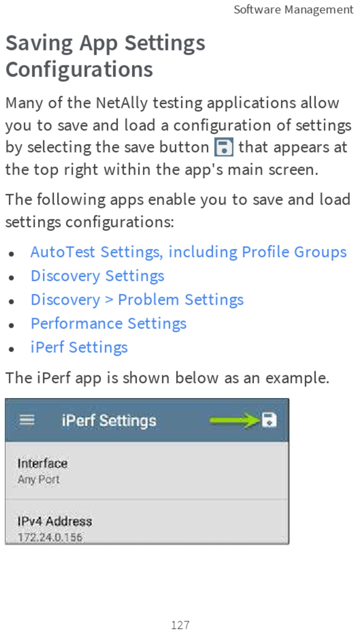364x636 pixels.
Task: Click the bullet beside Discovery Settings
Action: (x=12, y=277)
